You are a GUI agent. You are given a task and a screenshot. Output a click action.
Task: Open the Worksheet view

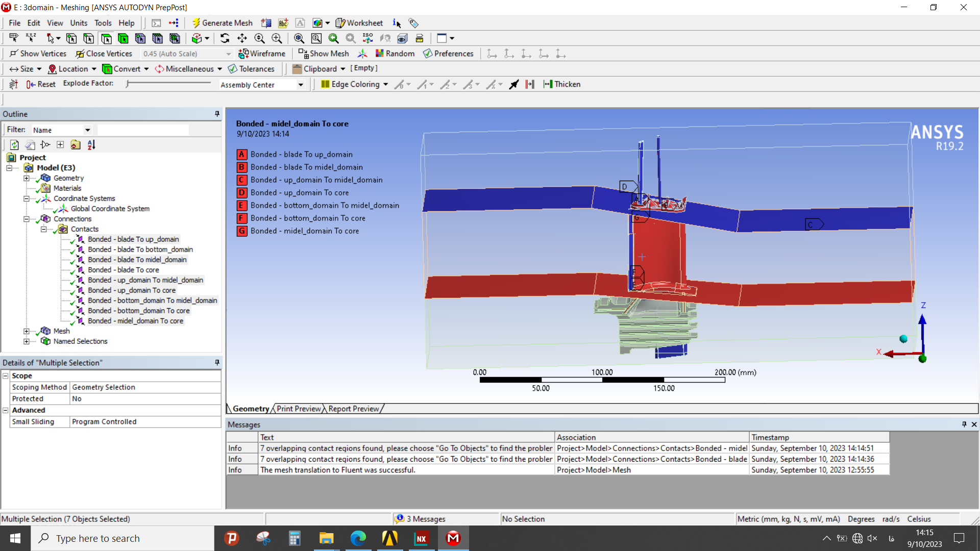359,23
